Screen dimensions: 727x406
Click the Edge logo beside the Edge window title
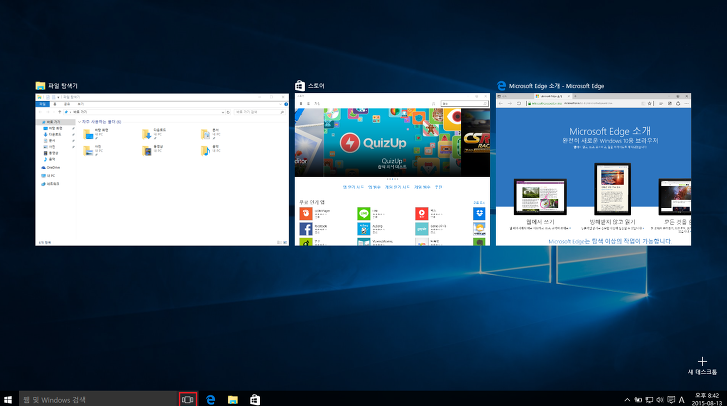(x=501, y=86)
